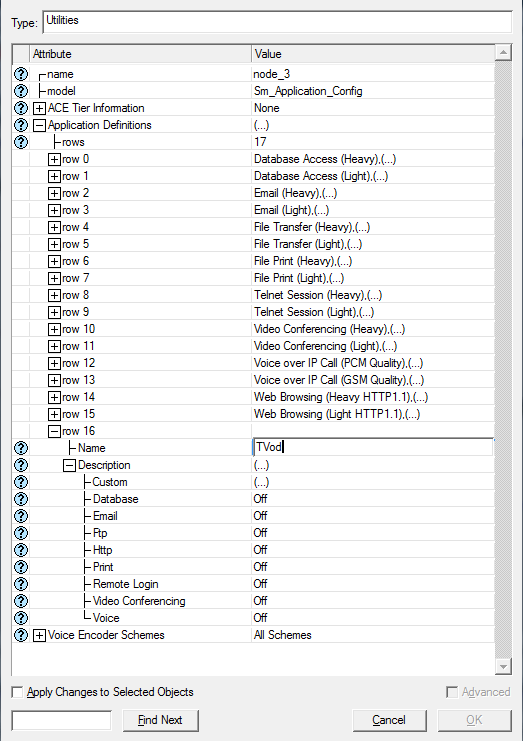Viewport: 523px width, 741px height.
Task: Expand row 1 Database Access (Light)
Action: tap(54, 177)
